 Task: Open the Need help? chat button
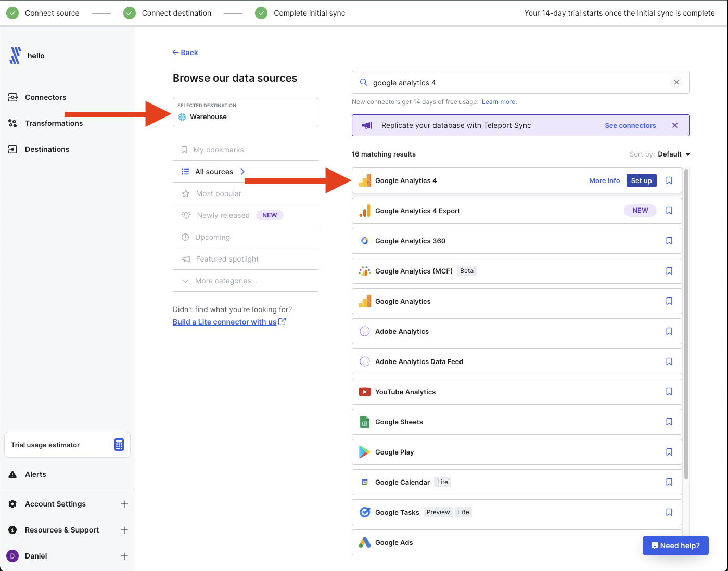675,546
